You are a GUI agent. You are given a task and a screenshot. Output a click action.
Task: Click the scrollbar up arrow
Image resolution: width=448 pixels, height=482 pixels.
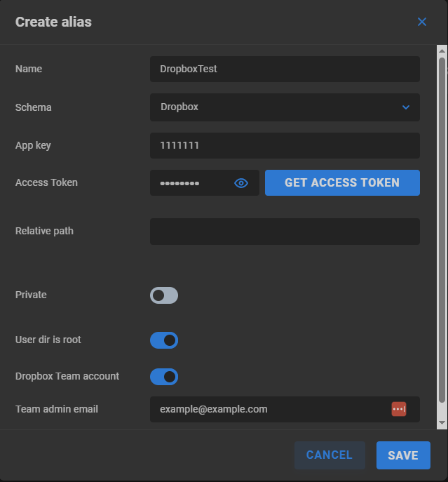click(442, 51)
